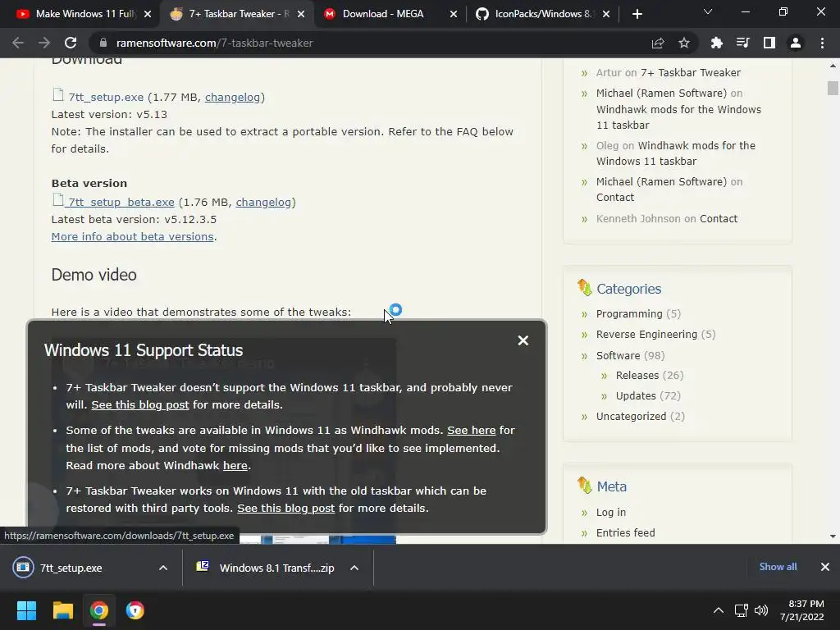Open the changelog link for 7tt_setup.exe

coord(232,97)
